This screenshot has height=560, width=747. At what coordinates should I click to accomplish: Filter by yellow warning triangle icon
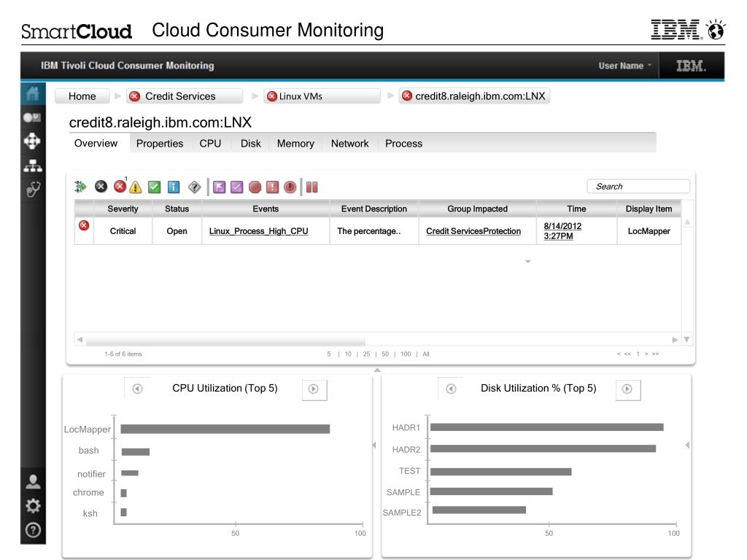136,187
